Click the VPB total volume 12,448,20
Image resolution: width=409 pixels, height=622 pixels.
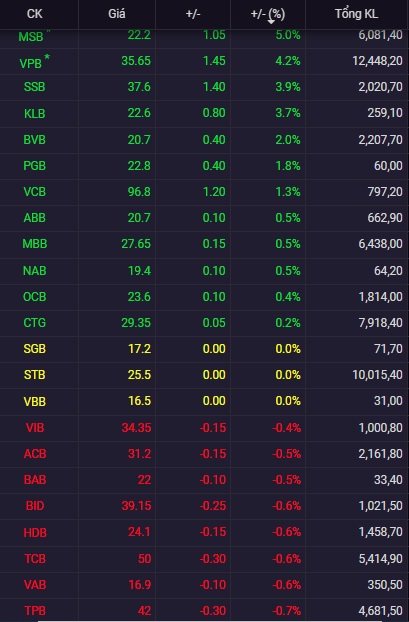click(377, 61)
